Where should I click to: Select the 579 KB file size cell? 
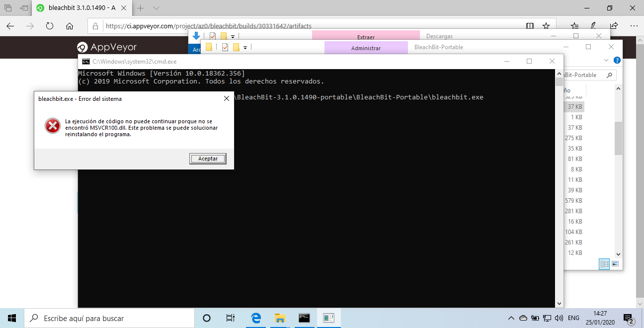573,201
